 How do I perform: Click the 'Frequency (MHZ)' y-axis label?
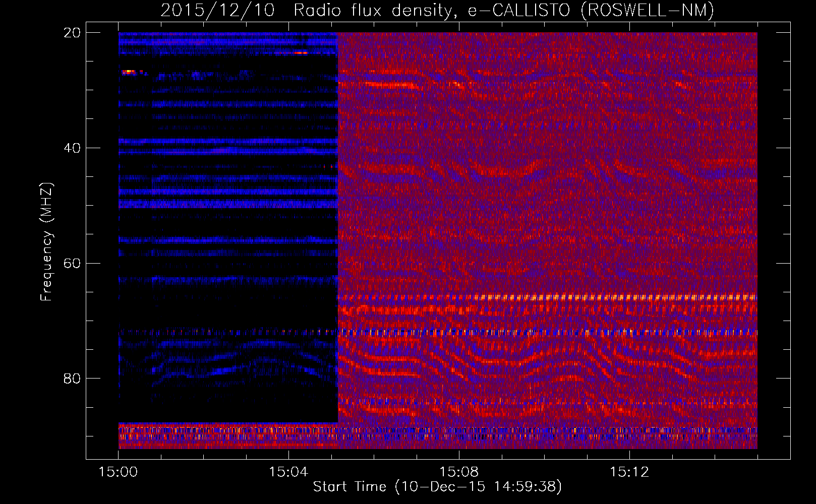(x=46, y=242)
